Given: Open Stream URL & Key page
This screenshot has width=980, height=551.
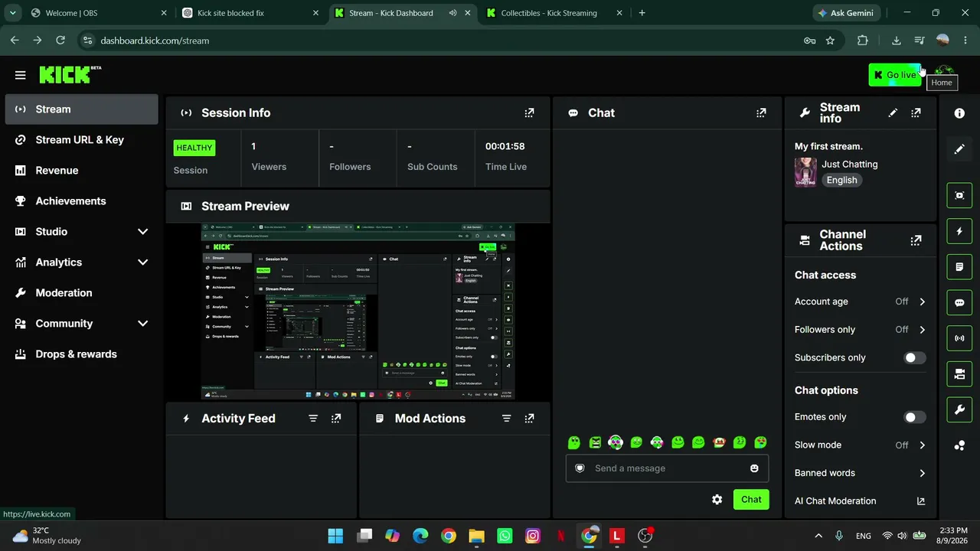Looking at the screenshot, I should (x=82, y=140).
